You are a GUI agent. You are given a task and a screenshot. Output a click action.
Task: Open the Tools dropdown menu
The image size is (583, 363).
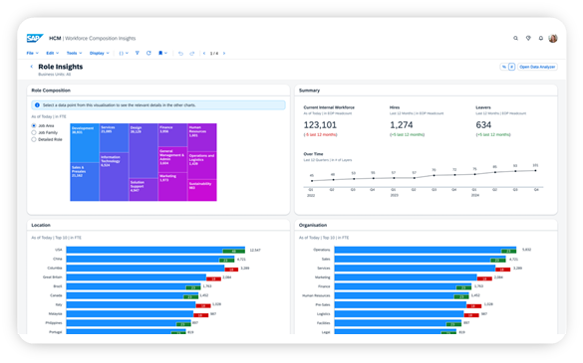74,53
